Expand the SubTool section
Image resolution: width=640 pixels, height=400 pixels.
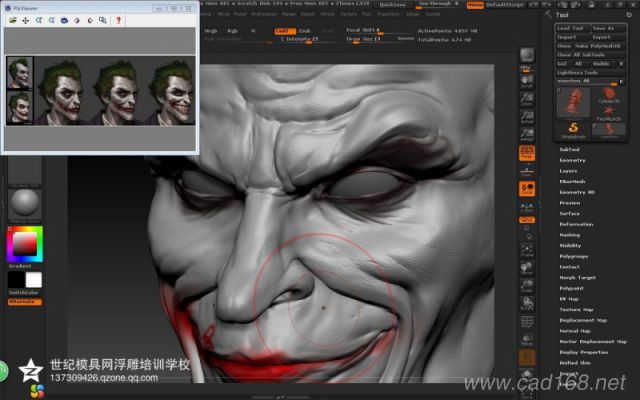pos(569,149)
